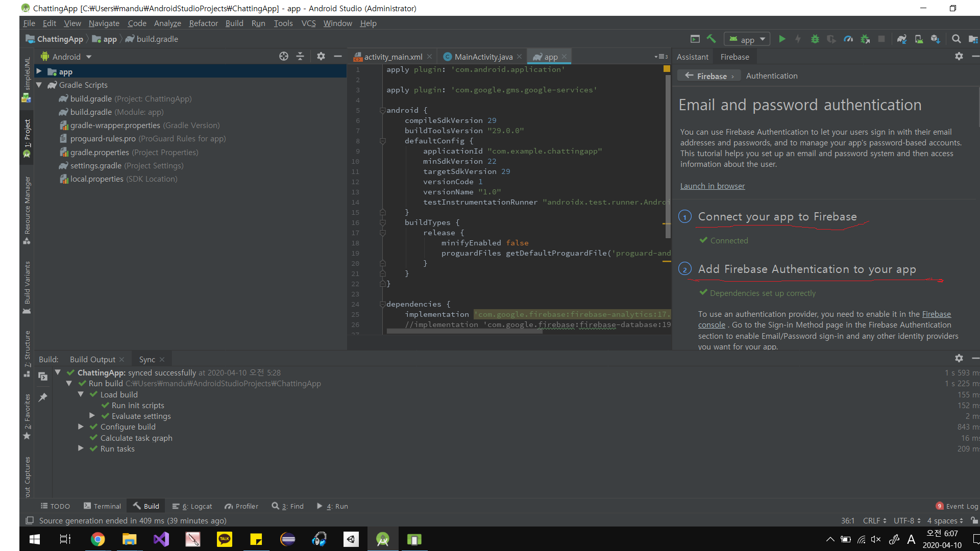Screen dimensions: 980x551
Task: Open Chrome from the taskbar
Action: 97,539
